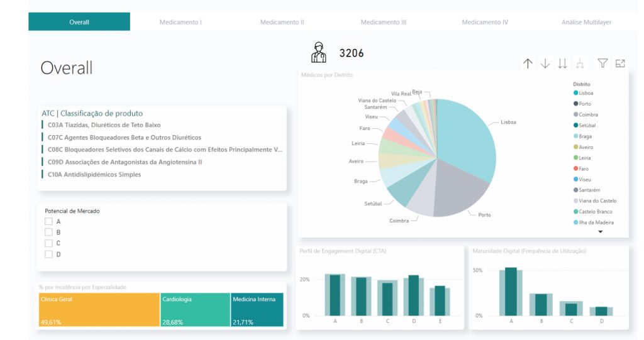The width and height of the screenshot is (644, 340).
Task: Open focus mode for the pie chart
Action: [x=620, y=63]
